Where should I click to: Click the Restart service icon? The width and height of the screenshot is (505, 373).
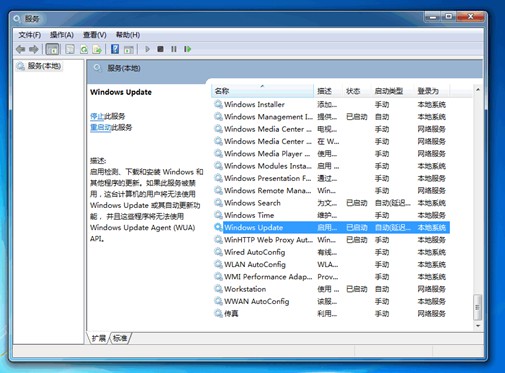pyautogui.click(x=188, y=49)
